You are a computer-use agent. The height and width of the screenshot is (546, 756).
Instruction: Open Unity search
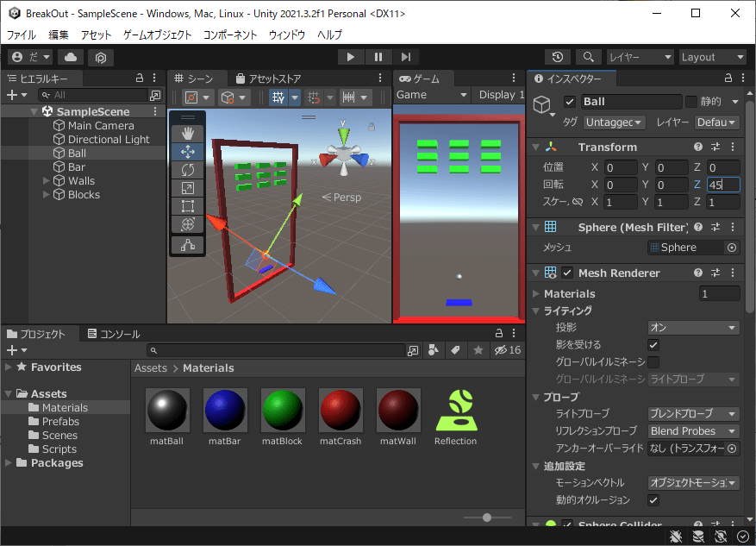(588, 57)
